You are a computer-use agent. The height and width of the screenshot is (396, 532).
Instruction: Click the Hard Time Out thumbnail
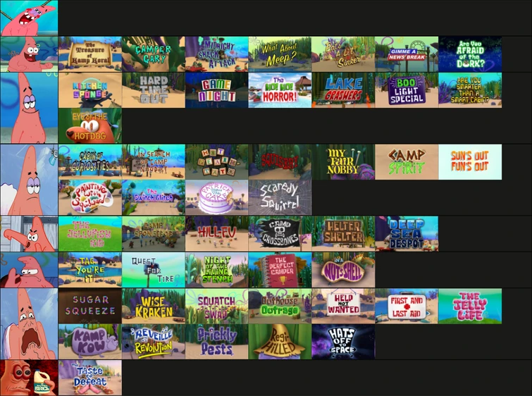[x=154, y=90]
